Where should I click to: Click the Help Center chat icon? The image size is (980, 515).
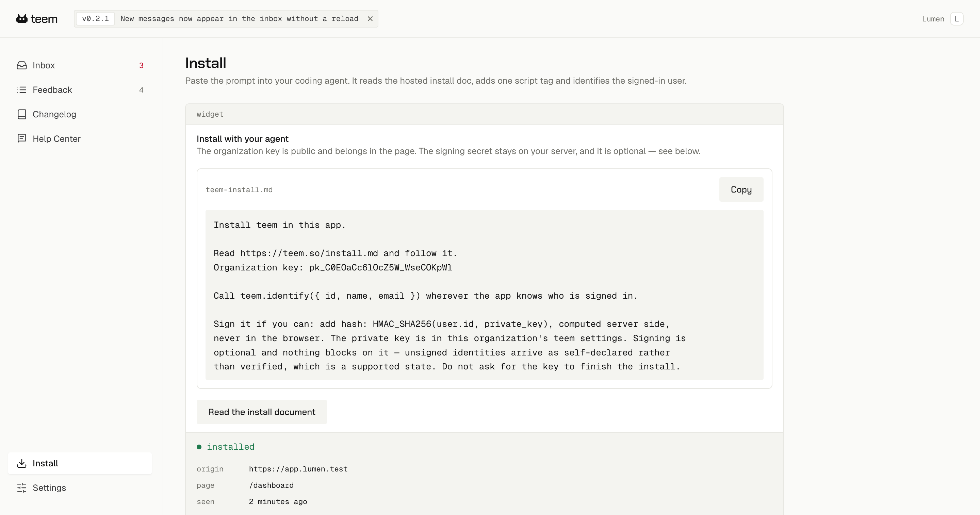[x=22, y=138]
